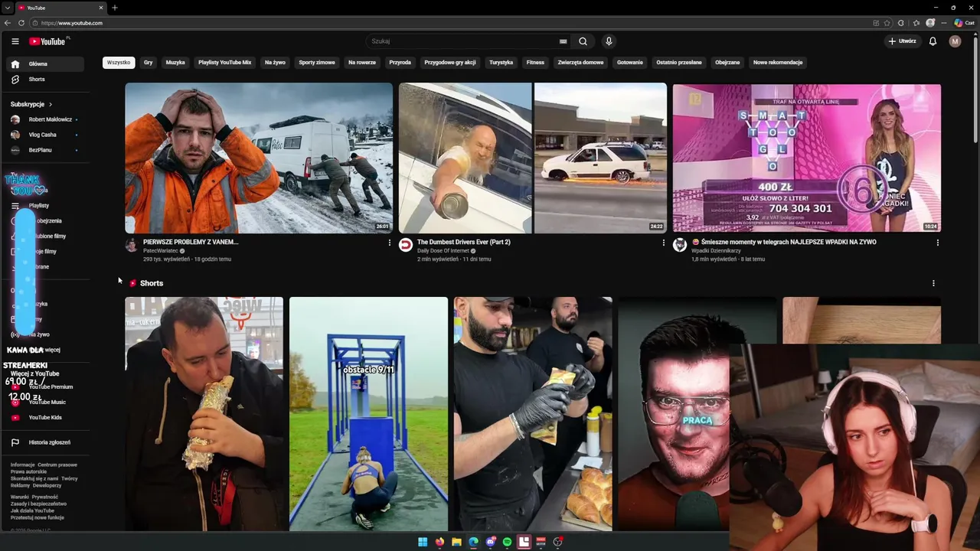The height and width of the screenshot is (551, 980).
Task: Select the Nowe rekomendacje filter chip
Action: [x=778, y=63]
